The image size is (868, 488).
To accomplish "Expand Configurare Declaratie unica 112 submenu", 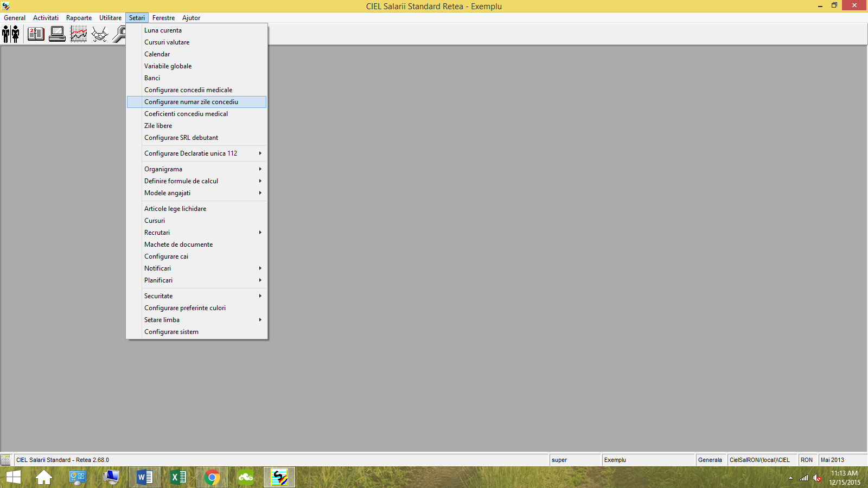I will (x=196, y=153).
